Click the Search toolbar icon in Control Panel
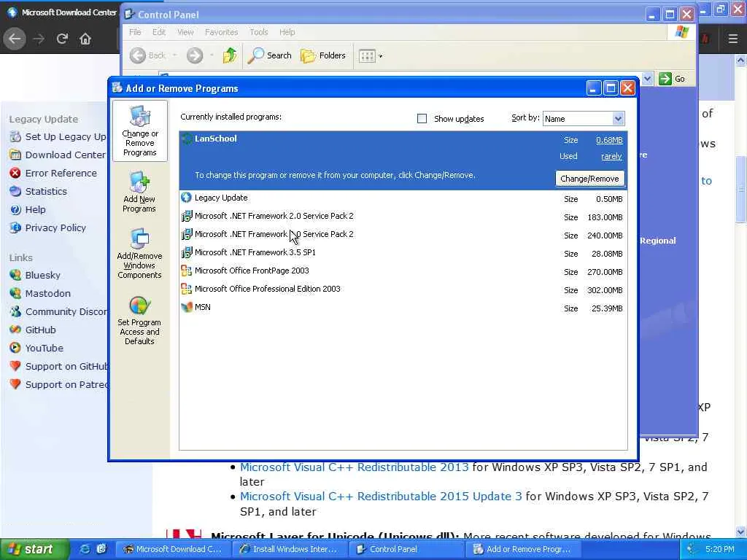 pyautogui.click(x=256, y=55)
